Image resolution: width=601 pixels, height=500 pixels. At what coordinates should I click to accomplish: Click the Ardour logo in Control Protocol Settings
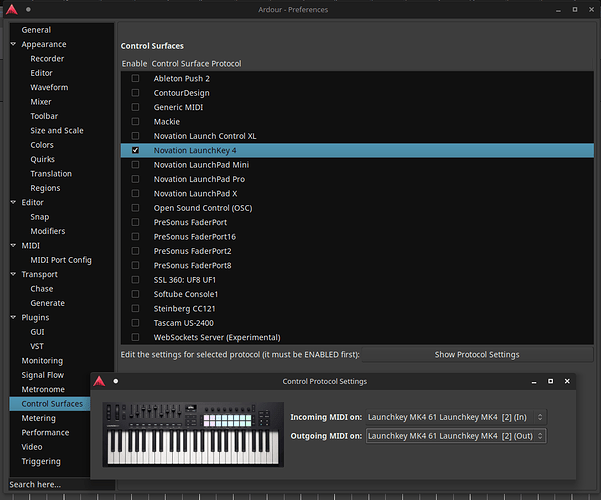pos(100,381)
